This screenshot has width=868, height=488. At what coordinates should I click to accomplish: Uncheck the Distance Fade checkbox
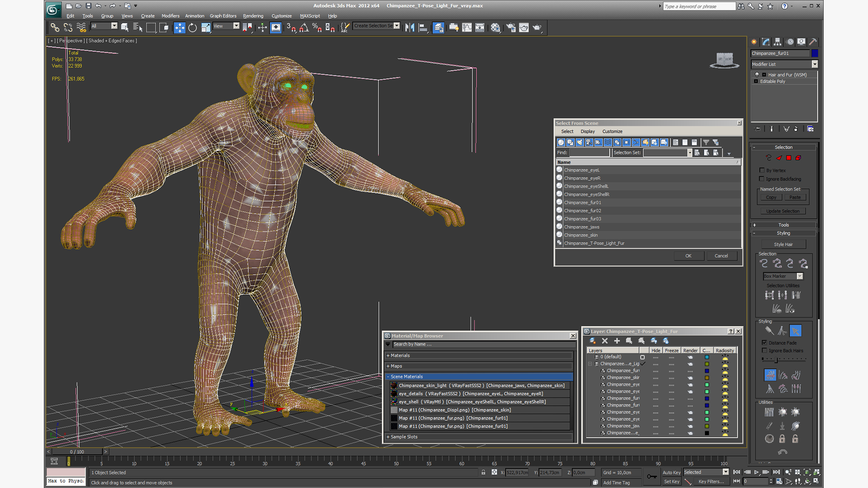point(764,343)
